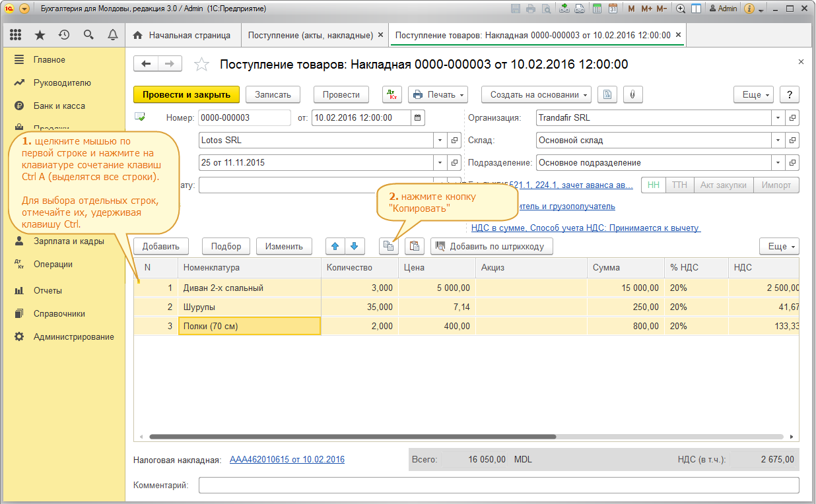Open notifications bell icon
The width and height of the screenshot is (816, 504).
(112, 35)
